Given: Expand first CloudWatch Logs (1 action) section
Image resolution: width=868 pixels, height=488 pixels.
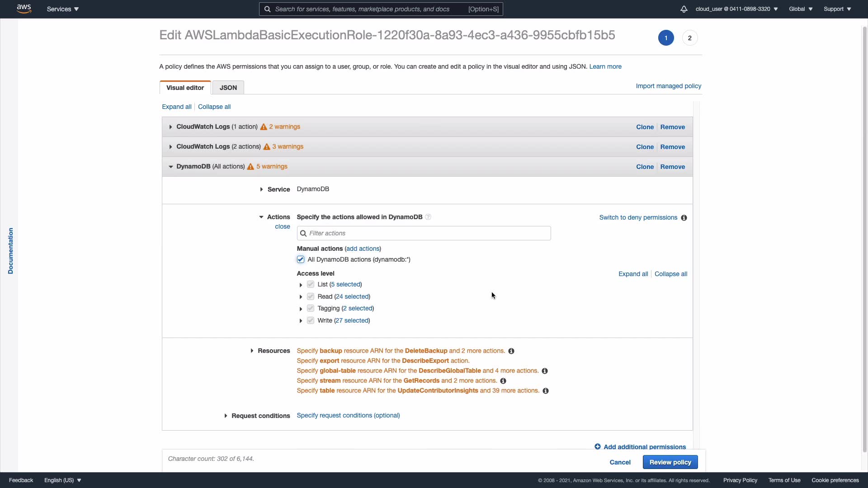Looking at the screenshot, I should coord(170,127).
